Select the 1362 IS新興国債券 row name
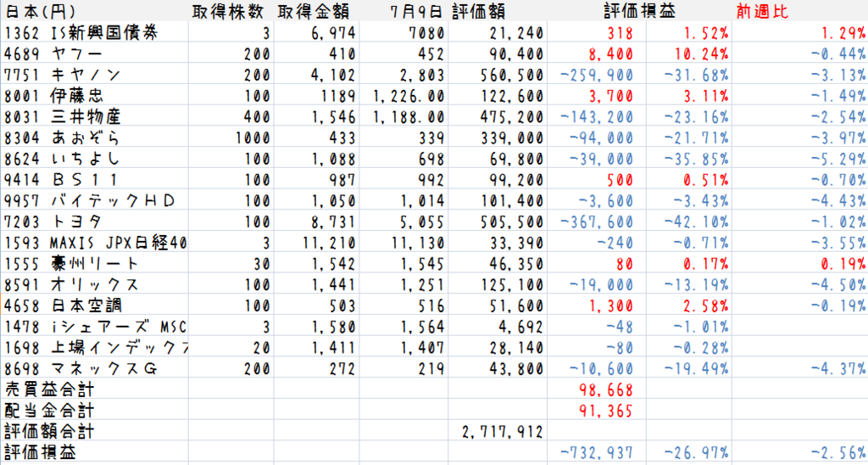868x465 pixels. click(x=81, y=33)
